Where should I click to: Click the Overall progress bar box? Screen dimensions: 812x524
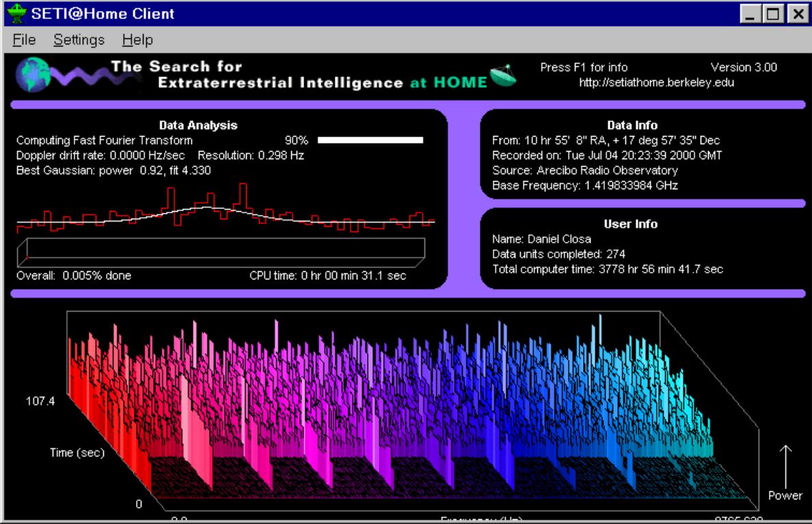(x=221, y=253)
